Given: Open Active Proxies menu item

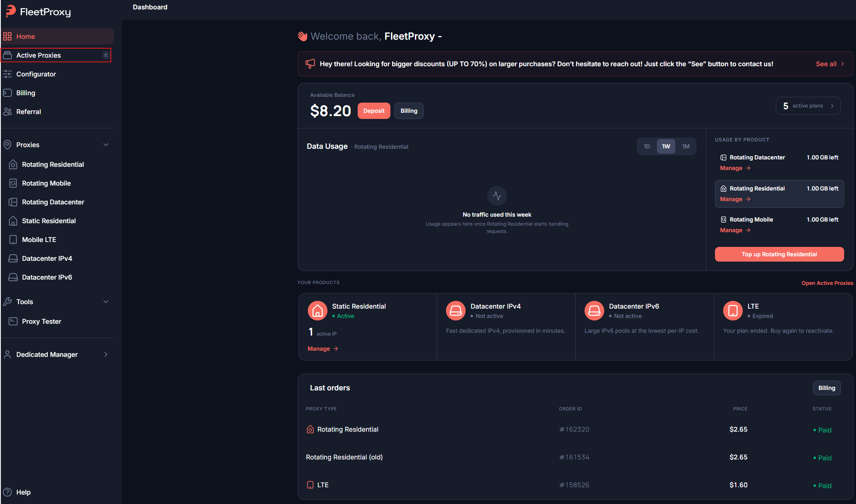Looking at the screenshot, I should pyautogui.click(x=56, y=55).
